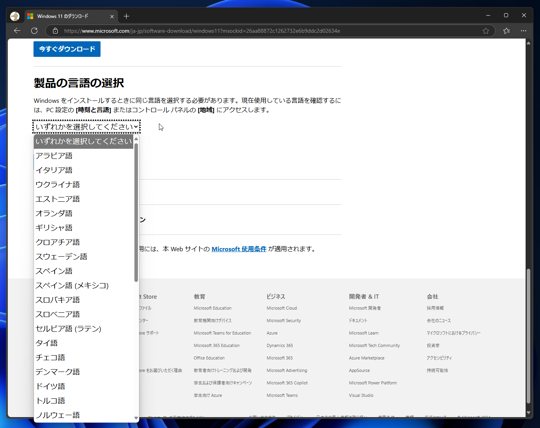Open the AppSource footer link
Screen dimensions: 540x428
coord(359,370)
